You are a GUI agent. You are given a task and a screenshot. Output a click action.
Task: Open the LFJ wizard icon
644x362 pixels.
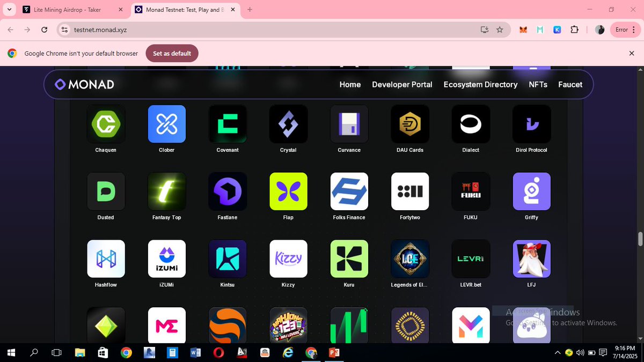(532, 258)
